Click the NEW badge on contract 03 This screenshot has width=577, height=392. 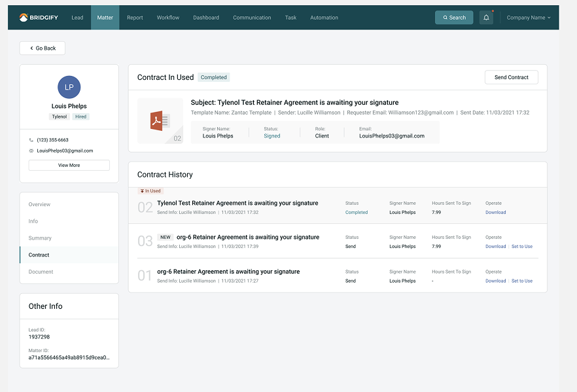click(166, 237)
